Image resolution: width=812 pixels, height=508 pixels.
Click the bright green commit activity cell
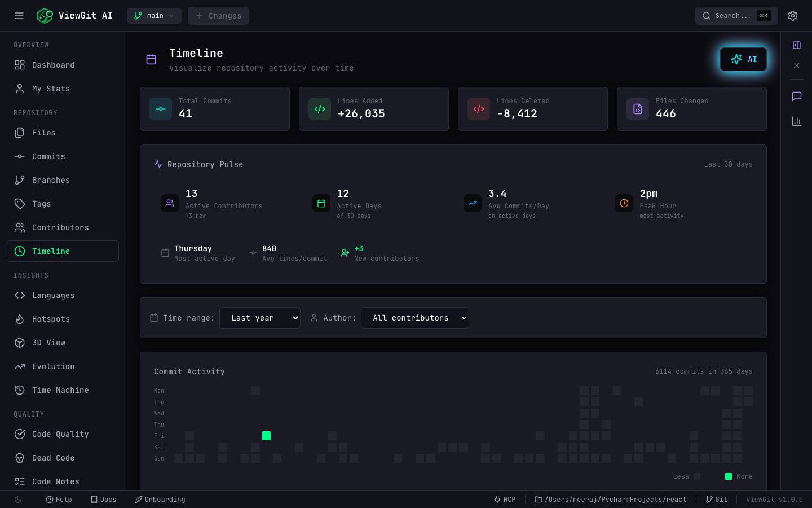[266, 436]
